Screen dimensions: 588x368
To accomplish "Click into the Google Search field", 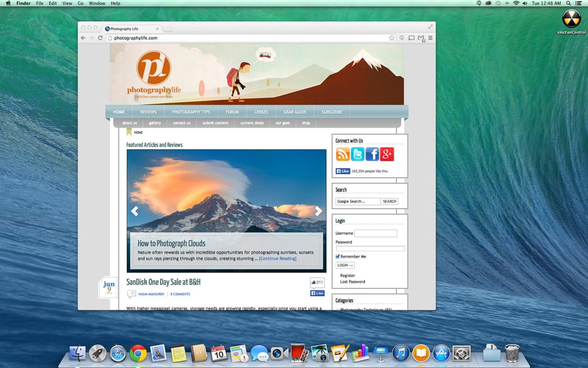I will coord(358,201).
